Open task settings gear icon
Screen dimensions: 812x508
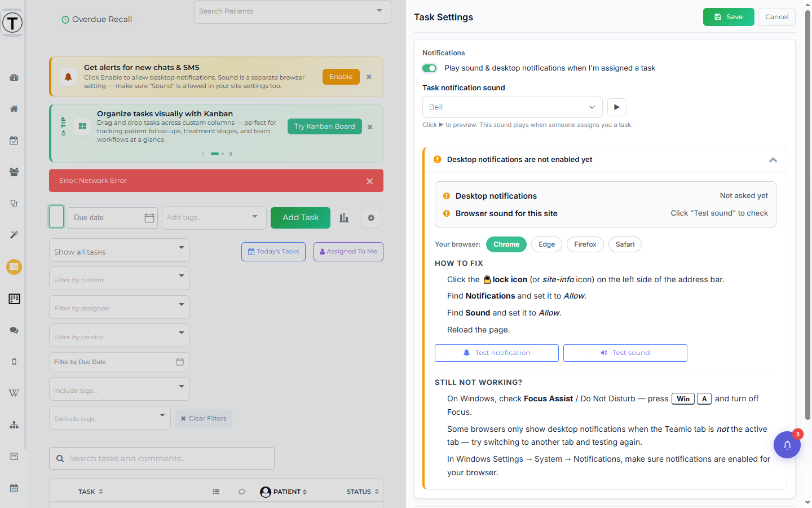click(x=371, y=218)
